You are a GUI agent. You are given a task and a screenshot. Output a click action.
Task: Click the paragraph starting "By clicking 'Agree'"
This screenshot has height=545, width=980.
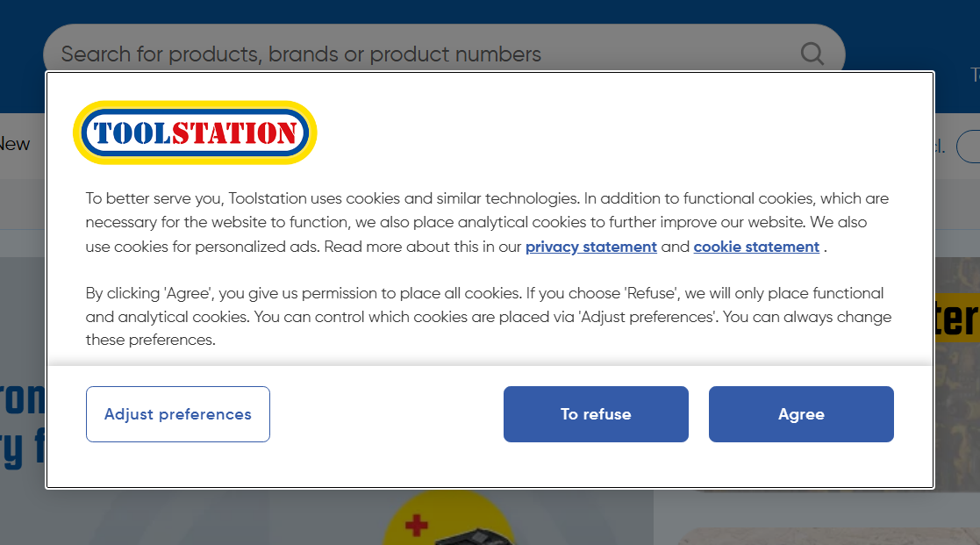click(487, 316)
